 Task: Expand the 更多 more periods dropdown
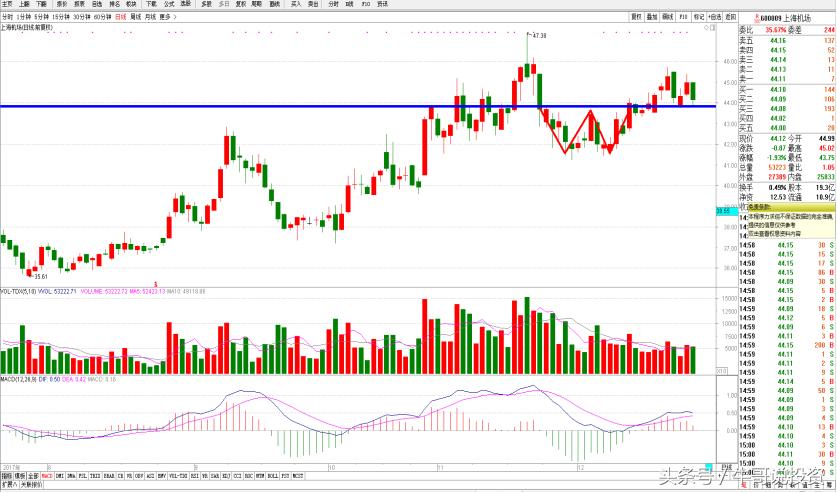[168, 17]
